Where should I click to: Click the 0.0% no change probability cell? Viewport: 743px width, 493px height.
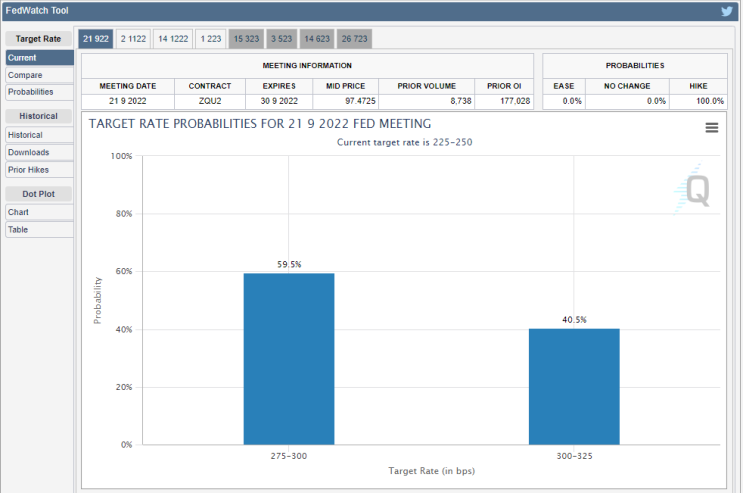point(627,101)
